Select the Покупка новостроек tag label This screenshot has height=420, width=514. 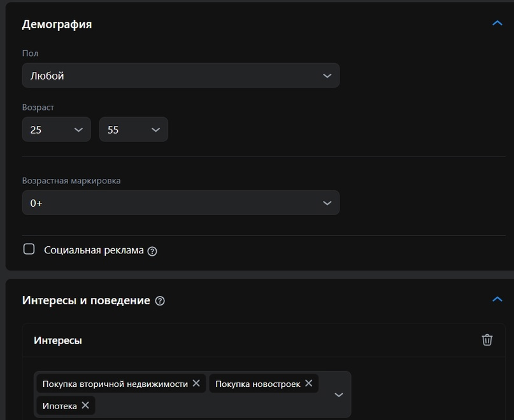click(x=258, y=384)
